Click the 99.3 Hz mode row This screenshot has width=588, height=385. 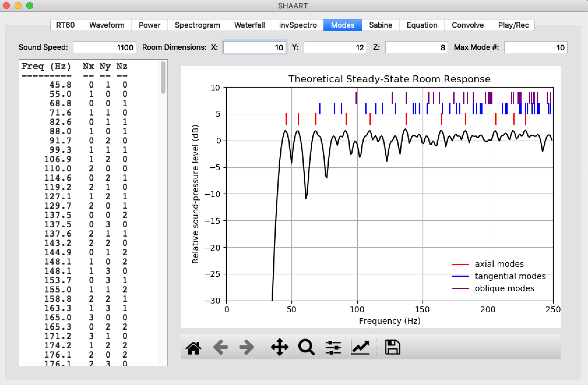[89, 150]
